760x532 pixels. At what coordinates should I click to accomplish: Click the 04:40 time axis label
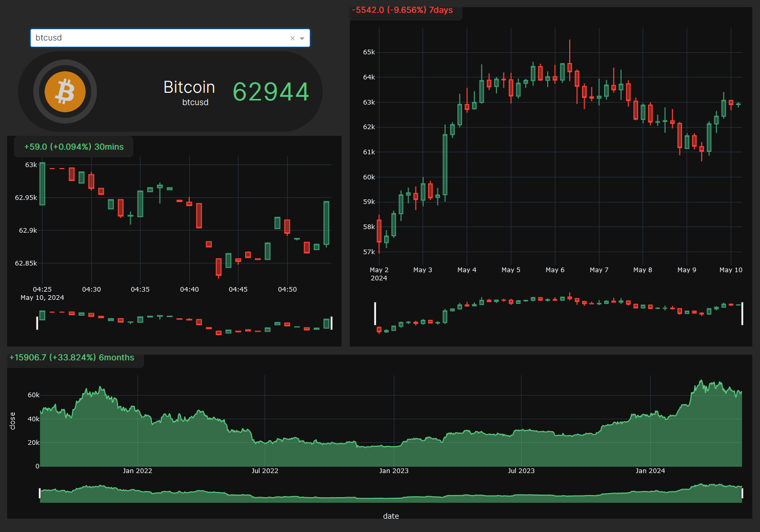pos(189,290)
